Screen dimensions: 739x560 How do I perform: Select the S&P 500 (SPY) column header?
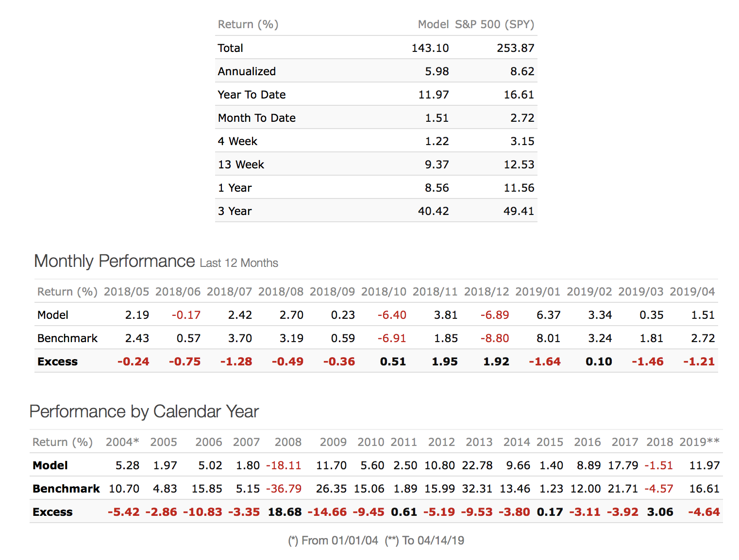[494, 24]
